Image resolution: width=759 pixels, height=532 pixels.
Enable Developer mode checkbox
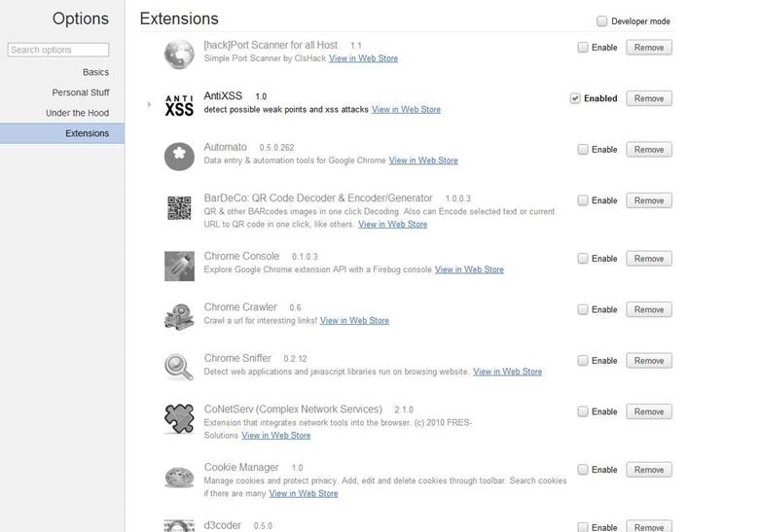click(602, 21)
